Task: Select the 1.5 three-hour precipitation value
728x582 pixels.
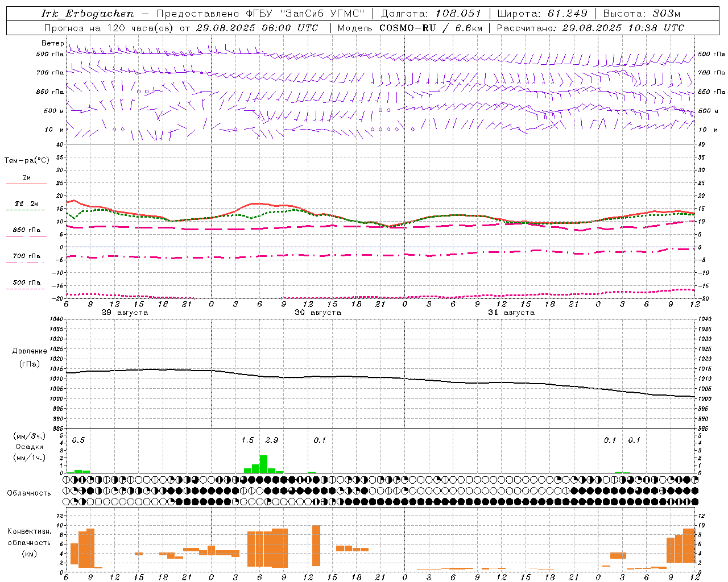Action: click(248, 440)
